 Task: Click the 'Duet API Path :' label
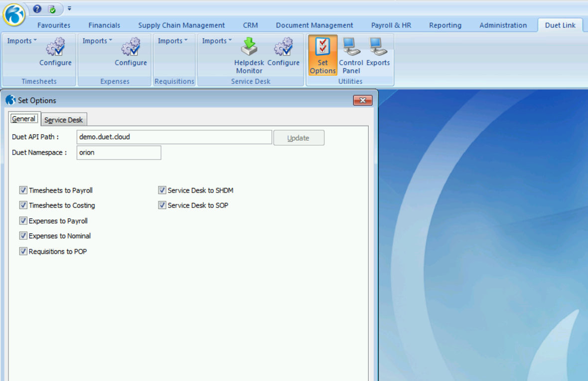(x=35, y=137)
